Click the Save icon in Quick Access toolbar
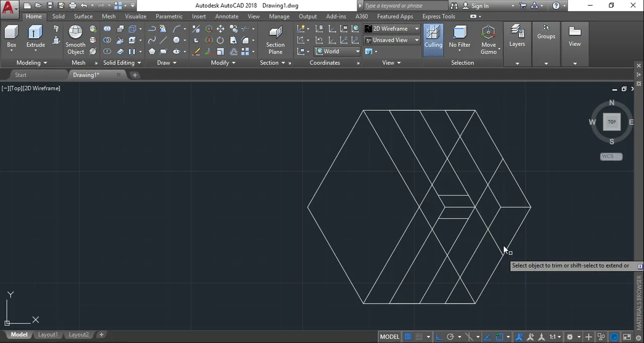The height and width of the screenshot is (343, 644). click(50, 6)
